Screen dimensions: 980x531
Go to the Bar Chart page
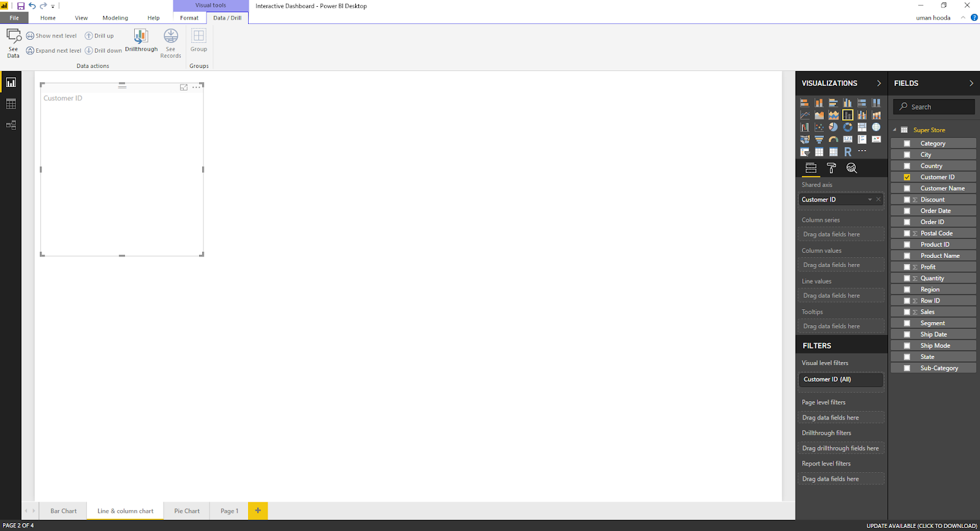pyautogui.click(x=64, y=511)
